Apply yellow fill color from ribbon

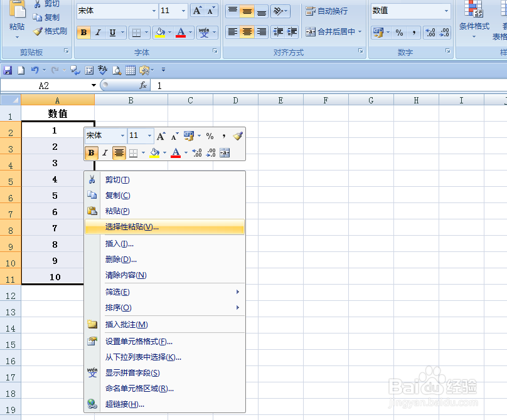[160, 33]
